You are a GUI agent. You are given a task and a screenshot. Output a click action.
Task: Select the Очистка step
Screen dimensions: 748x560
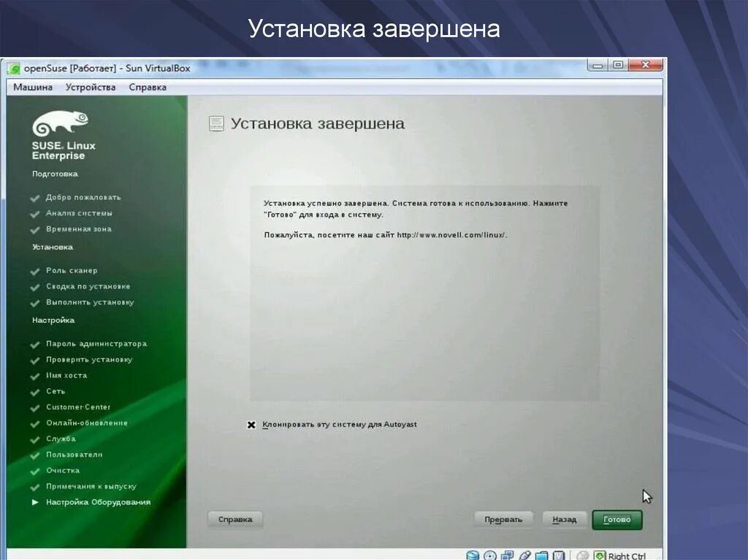(63, 470)
